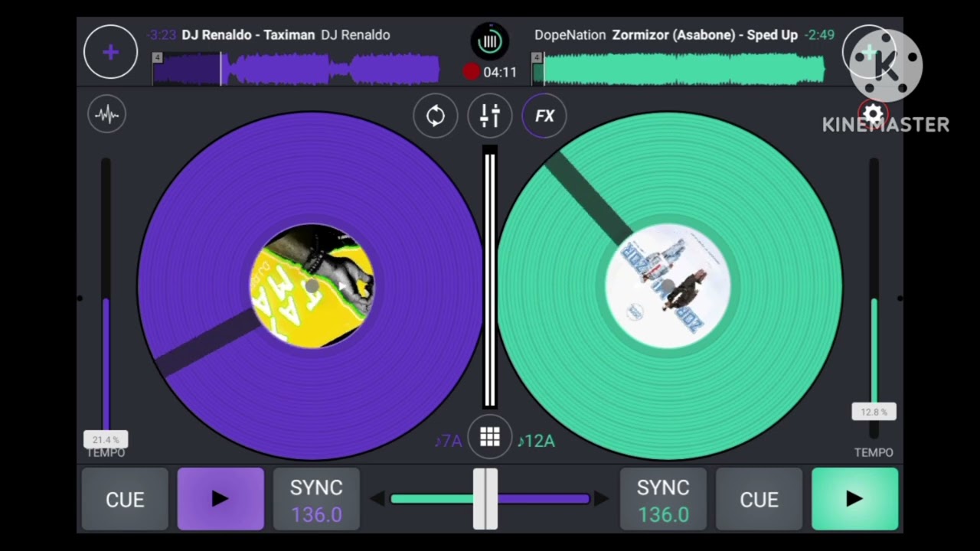Play the left purple deck
The height and width of the screenshot is (551, 980).
point(220,499)
